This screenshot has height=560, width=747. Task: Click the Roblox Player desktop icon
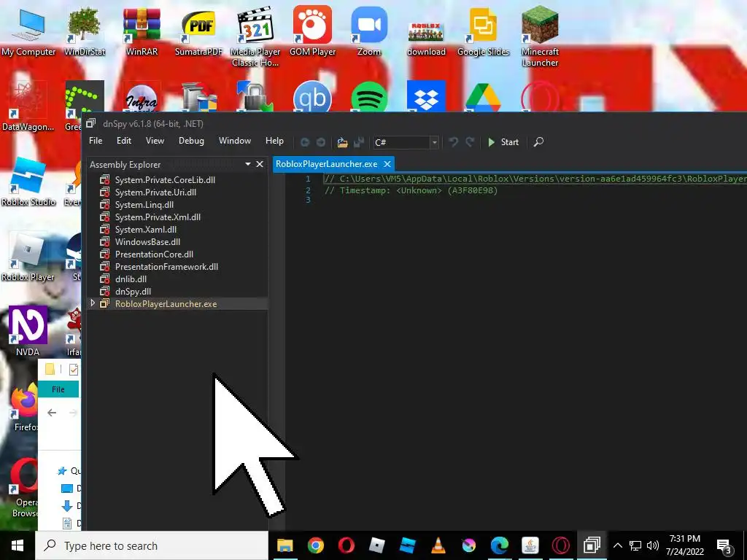pos(28,257)
